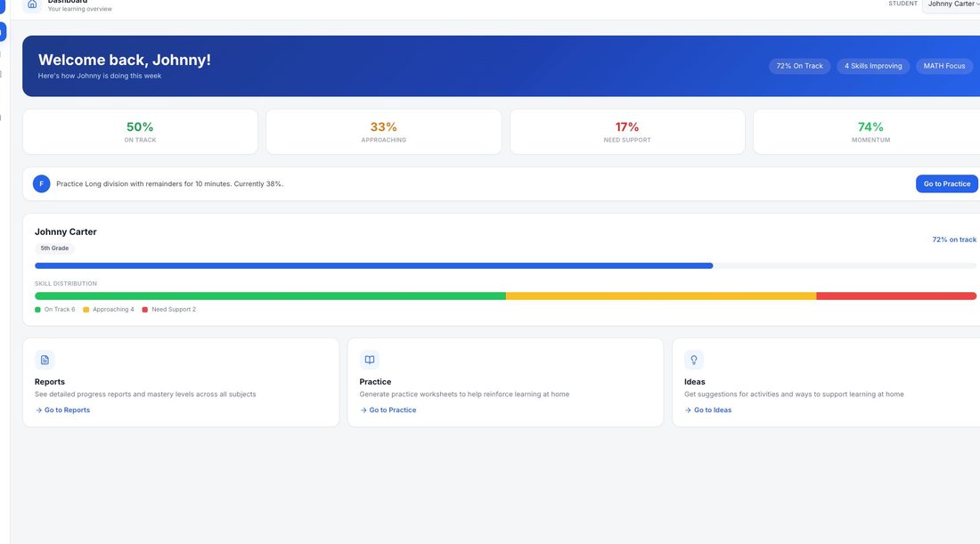
Task: Click the blue on-track progress bar
Action: [x=374, y=265]
